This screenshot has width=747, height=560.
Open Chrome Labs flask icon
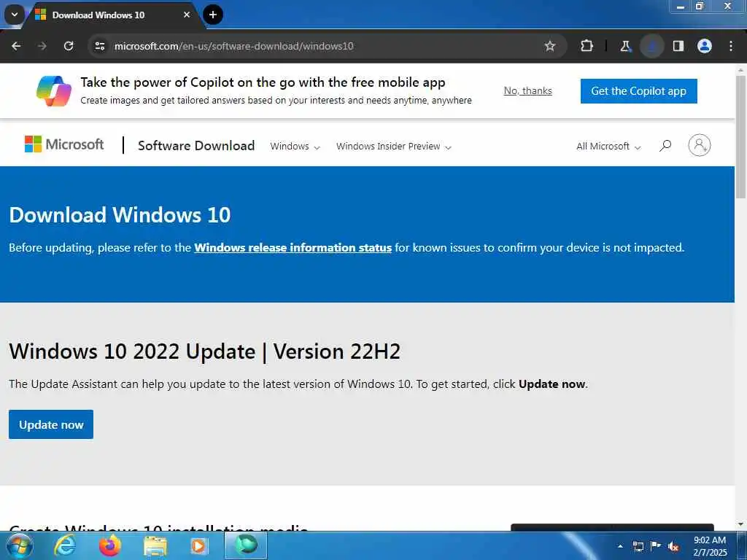625,46
